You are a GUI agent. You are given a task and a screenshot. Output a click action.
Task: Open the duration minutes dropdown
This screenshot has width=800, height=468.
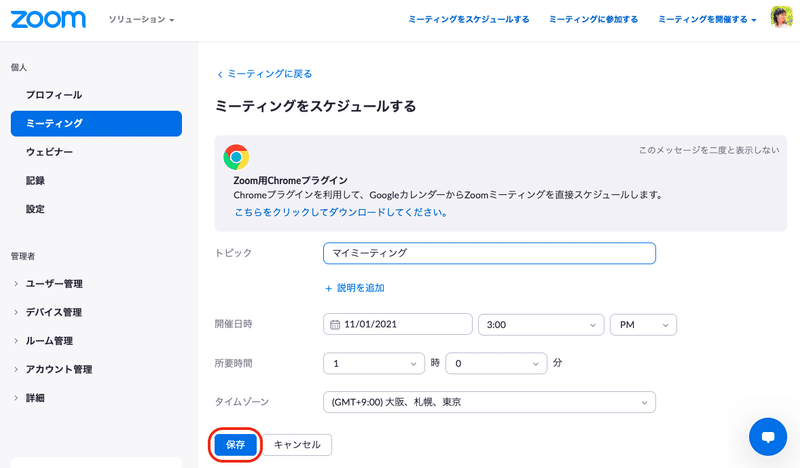496,363
